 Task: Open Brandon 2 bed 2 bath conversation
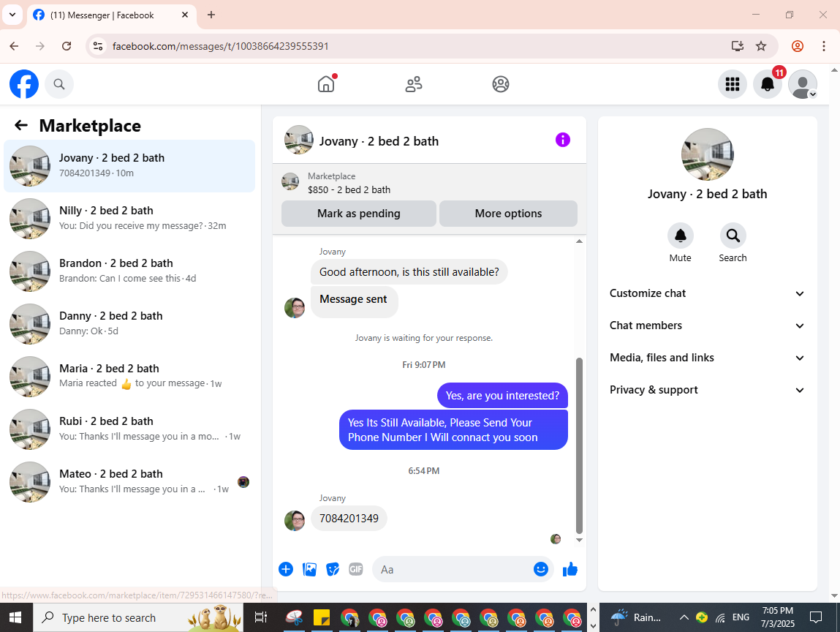(129, 271)
